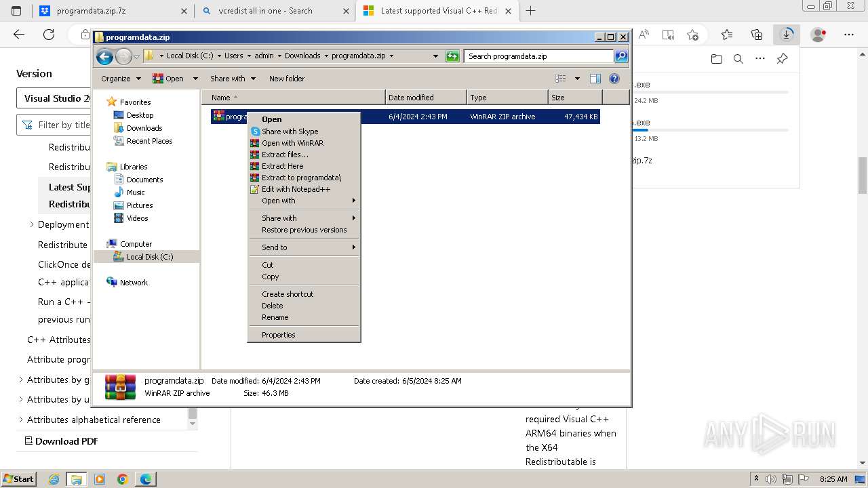Choose Cut in the context menu
Viewport: 868px width, 488px height.
pos(304,265)
